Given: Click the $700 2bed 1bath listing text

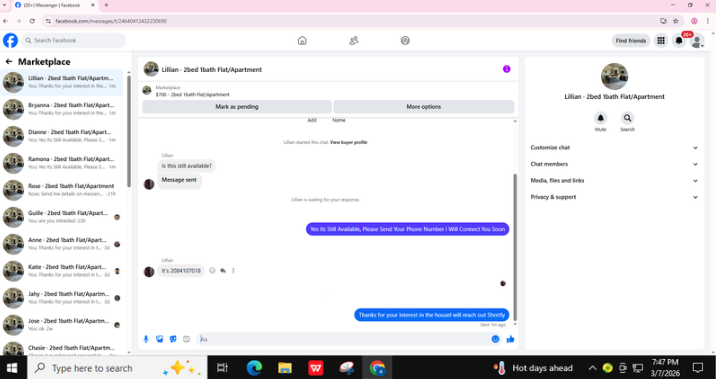Looking at the screenshot, I should 192,95.
